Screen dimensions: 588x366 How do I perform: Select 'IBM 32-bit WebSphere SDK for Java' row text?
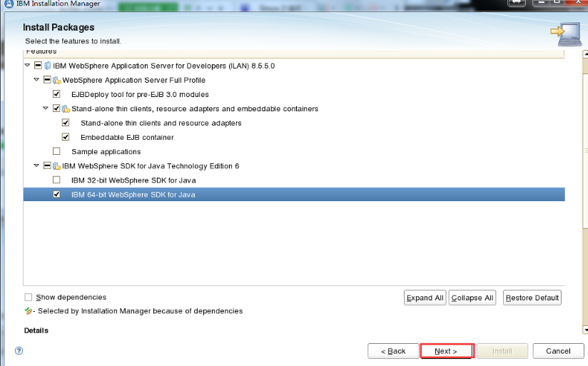point(133,181)
